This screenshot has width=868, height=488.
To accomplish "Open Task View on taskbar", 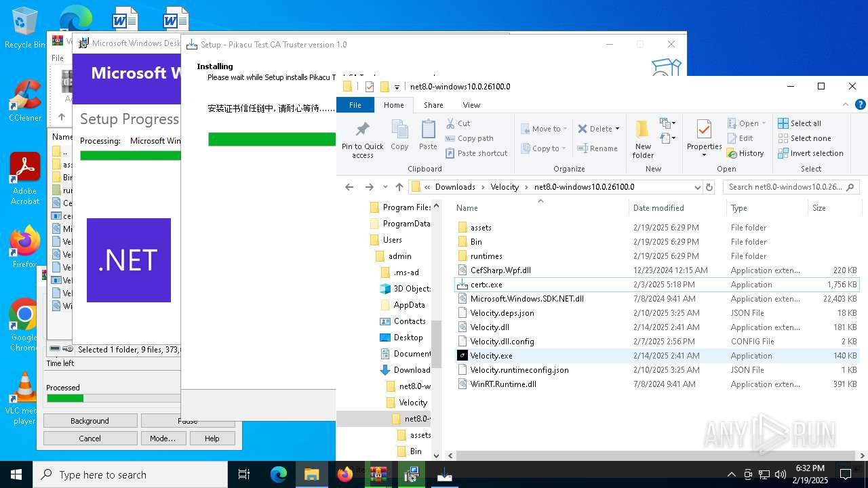I will coord(244,474).
